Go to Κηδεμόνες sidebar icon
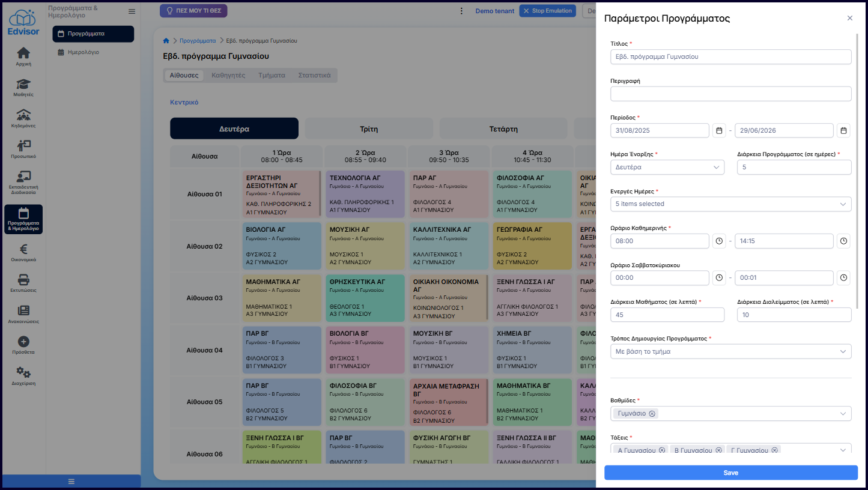 click(23, 118)
